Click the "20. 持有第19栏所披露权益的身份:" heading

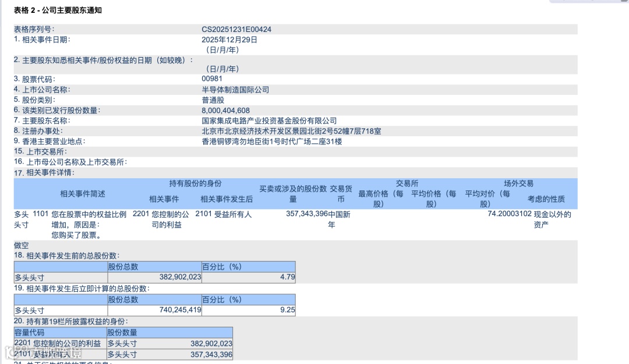coord(70,321)
